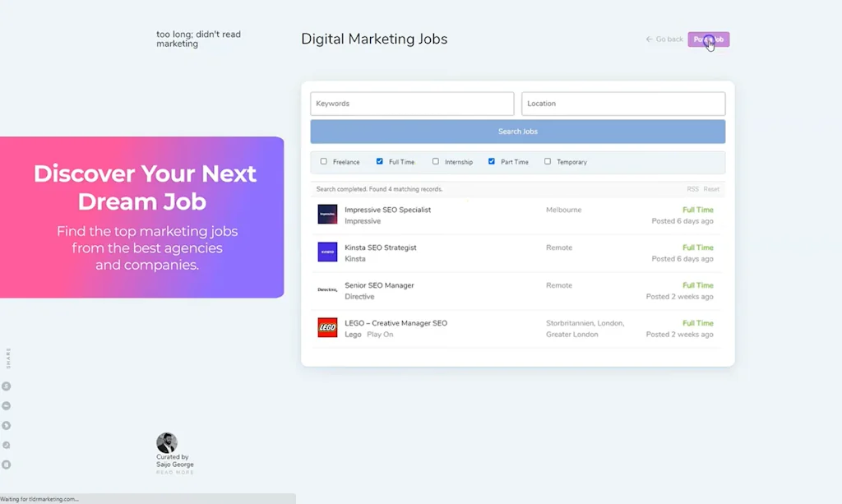Screen dimensions: 842x504
Task: Uncheck the Full Time filter
Action: pyautogui.click(x=380, y=162)
